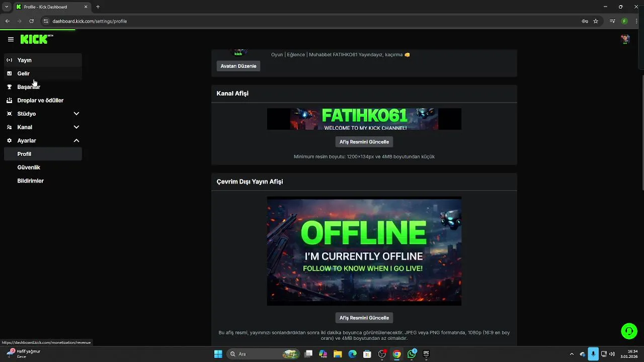Open the Windows Start menu
The height and width of the screenshot is (362, 644).
[218, 354]
